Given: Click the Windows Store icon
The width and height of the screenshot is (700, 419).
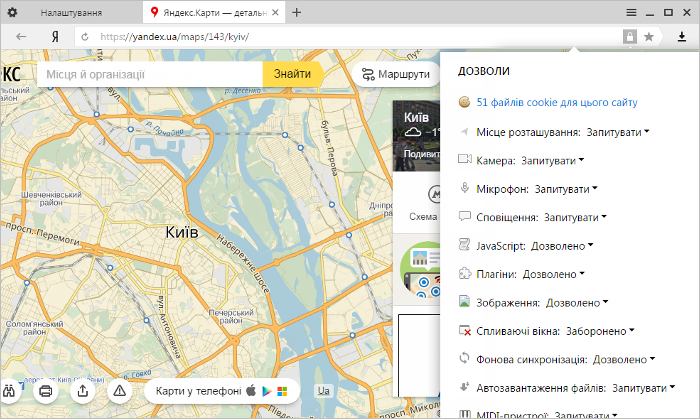Looking at the screenshot, I should [x=282, y=391].
